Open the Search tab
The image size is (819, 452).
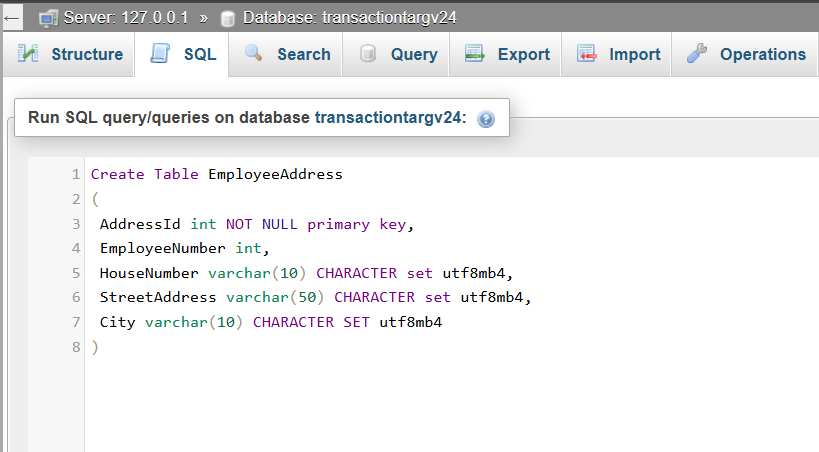(x=286, y=54)
